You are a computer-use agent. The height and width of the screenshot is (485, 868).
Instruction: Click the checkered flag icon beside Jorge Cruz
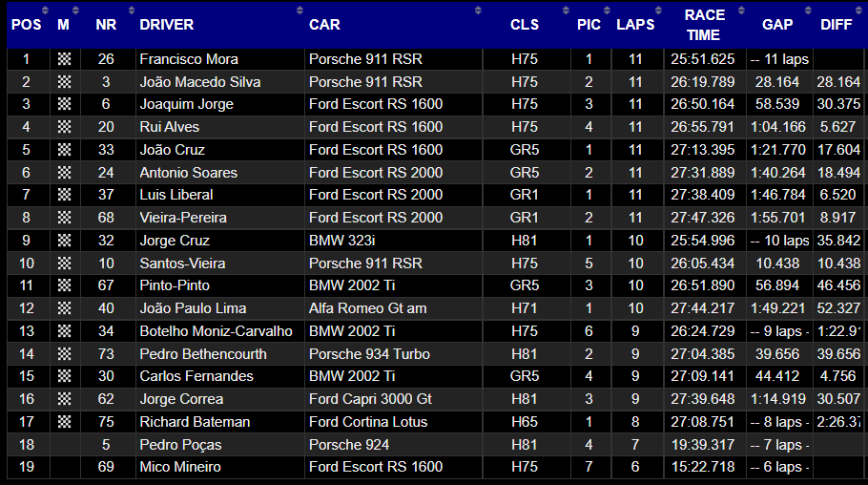click(64, 241)
